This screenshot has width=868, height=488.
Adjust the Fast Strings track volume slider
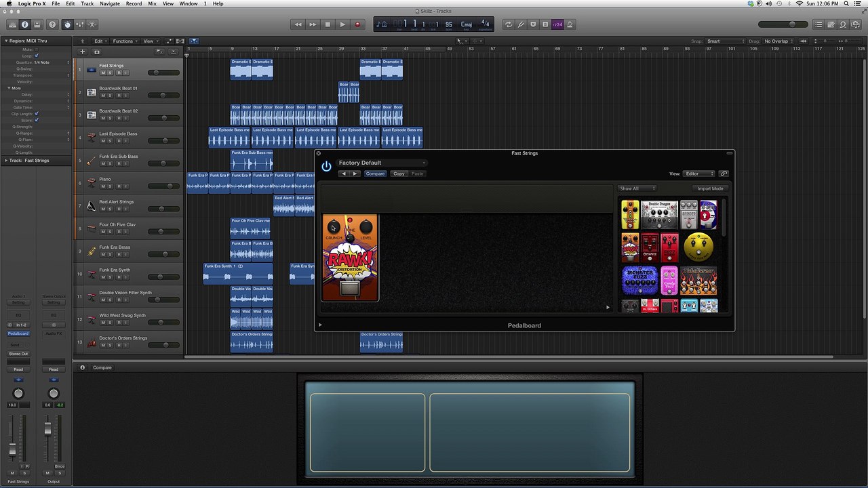pos(163,73)
